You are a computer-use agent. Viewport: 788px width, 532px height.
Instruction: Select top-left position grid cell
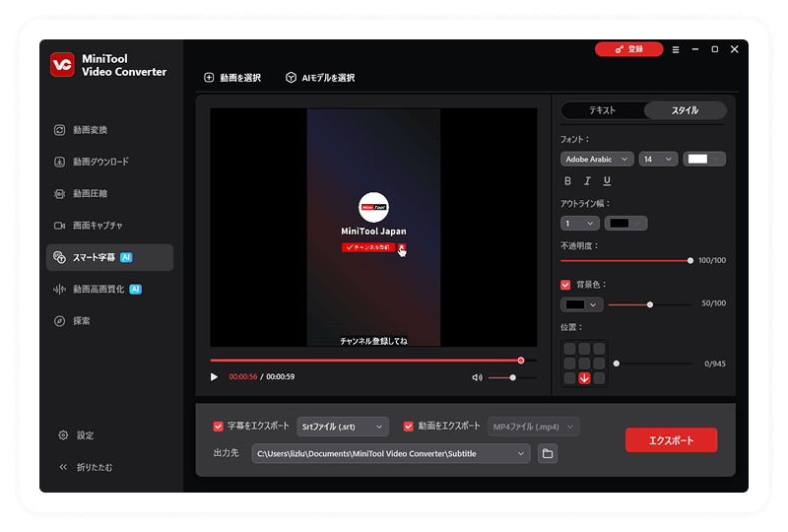[x=569, y=349]
